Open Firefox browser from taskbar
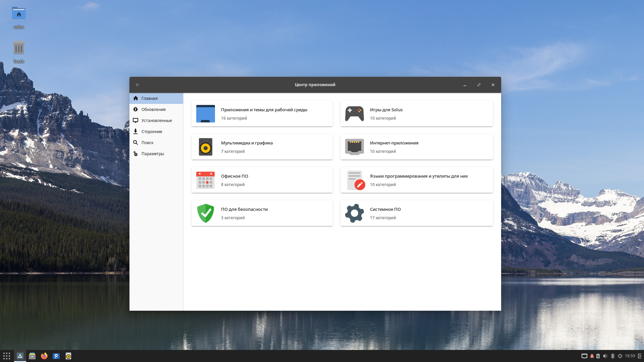 point(44,356)
